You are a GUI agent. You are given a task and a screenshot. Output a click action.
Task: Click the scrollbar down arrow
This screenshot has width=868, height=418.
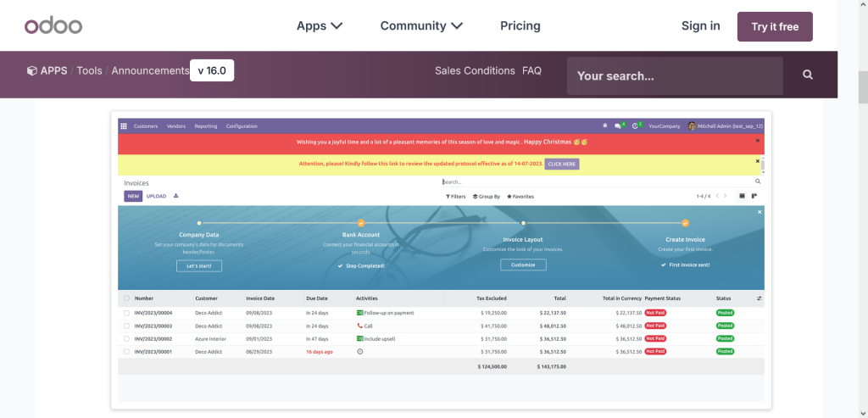[863, 412]
